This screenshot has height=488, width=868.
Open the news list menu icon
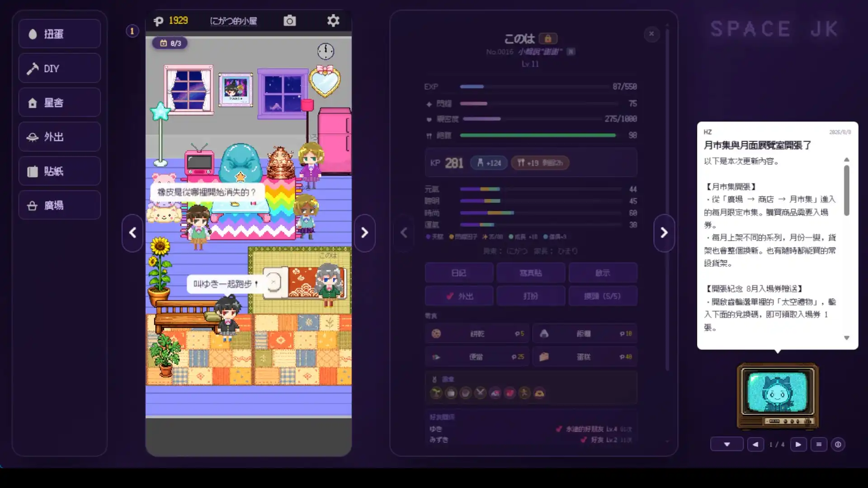click(819, 444)
